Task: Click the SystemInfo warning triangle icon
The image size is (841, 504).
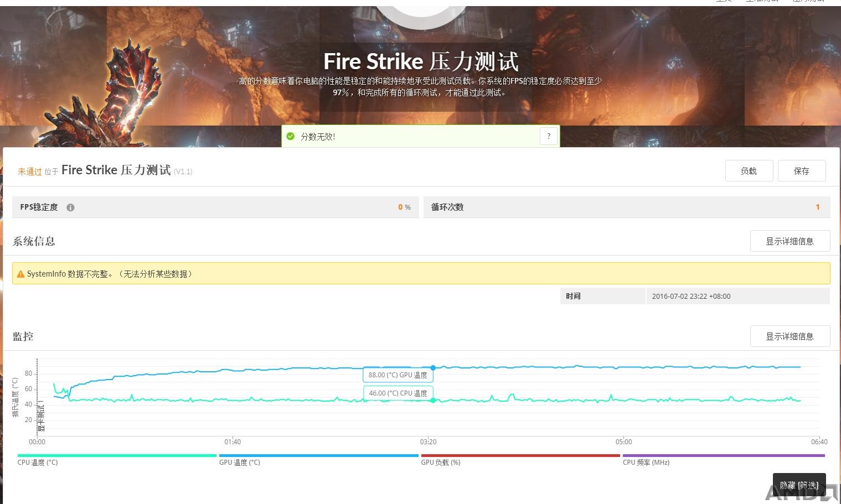Action: pyautogui.click(x=20, y=274)
